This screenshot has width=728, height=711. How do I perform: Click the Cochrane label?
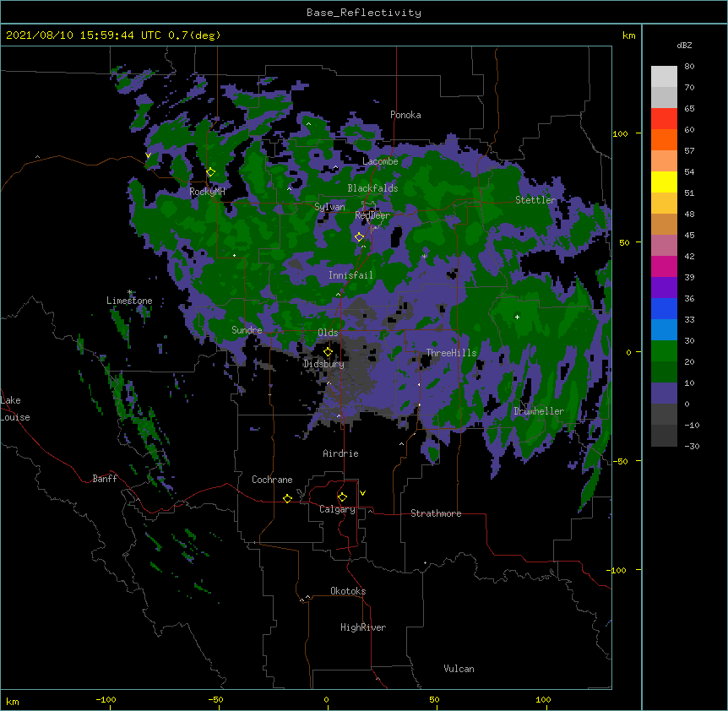click(272, 480)
